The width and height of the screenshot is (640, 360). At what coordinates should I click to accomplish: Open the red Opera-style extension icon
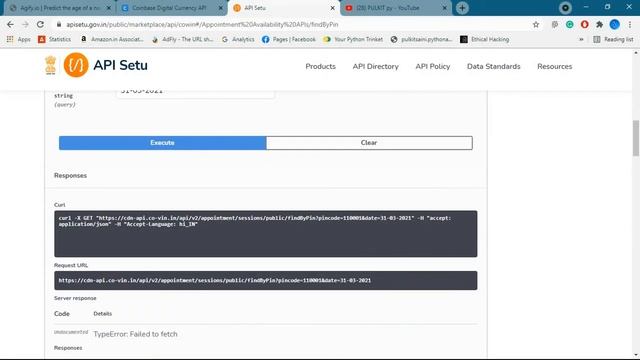click(584, 24)
